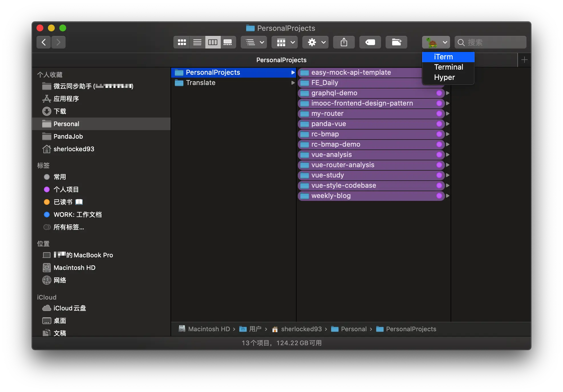Expand the Translate folder arrow
The width and height of the screenshot is (563, 392).
293,83
